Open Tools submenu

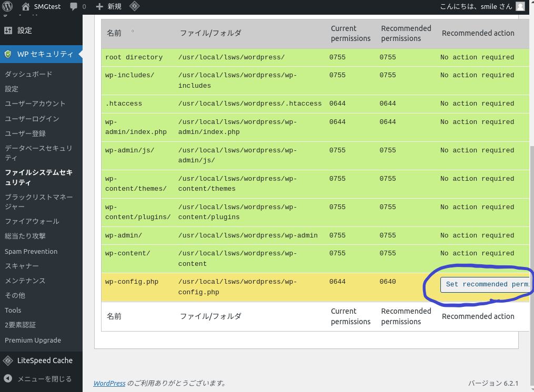pos(13,311)
